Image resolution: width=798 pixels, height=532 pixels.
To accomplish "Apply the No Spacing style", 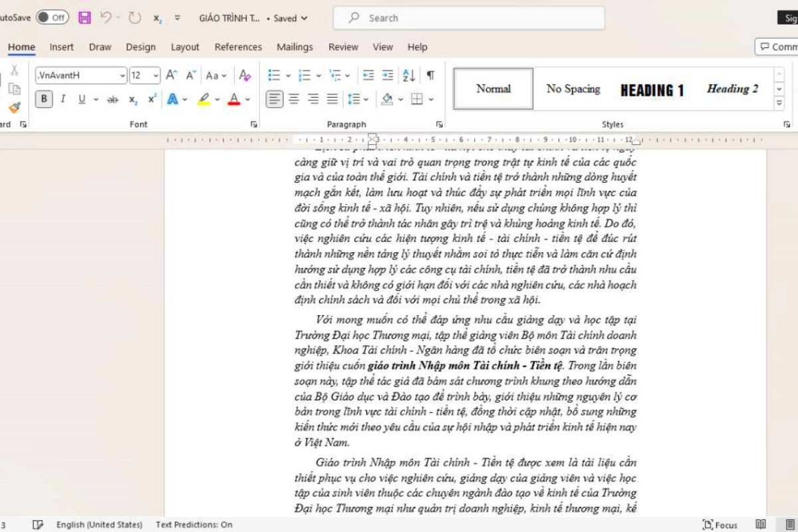I will [573, 88].
